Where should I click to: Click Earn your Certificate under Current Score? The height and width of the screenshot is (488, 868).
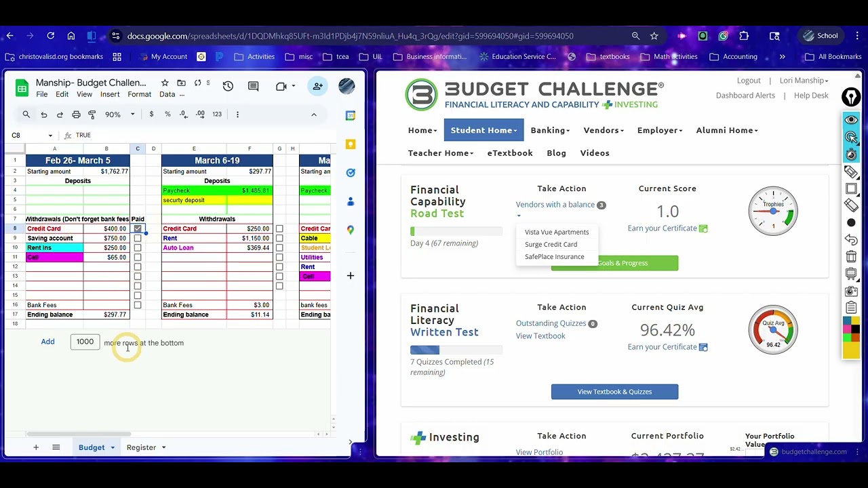tap(663, 228)
